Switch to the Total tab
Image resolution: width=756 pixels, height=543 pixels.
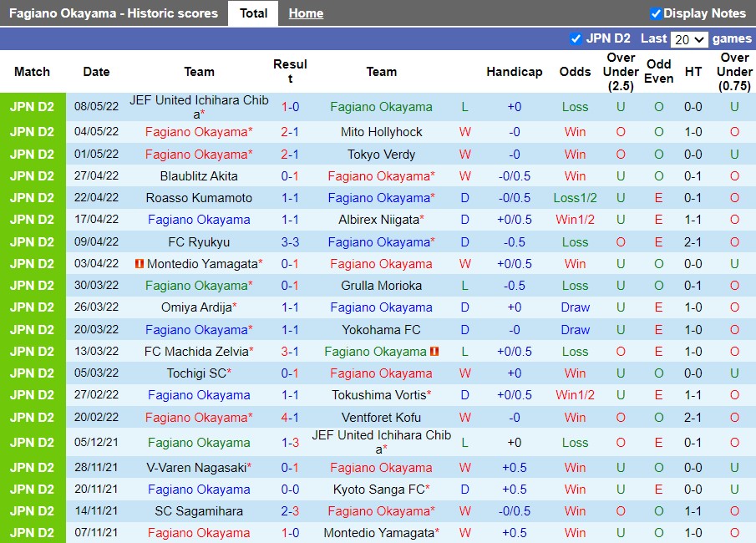point(253,13)
